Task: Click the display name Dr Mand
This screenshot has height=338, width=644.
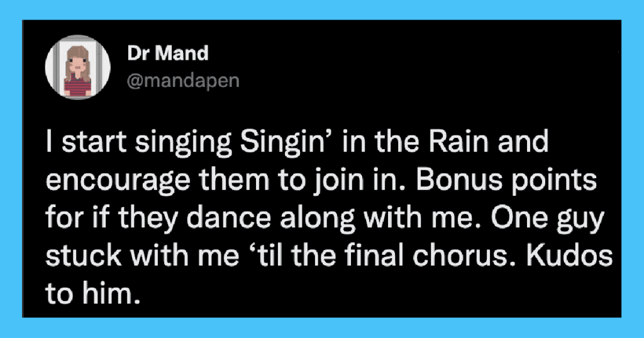Action: point(167,54)
